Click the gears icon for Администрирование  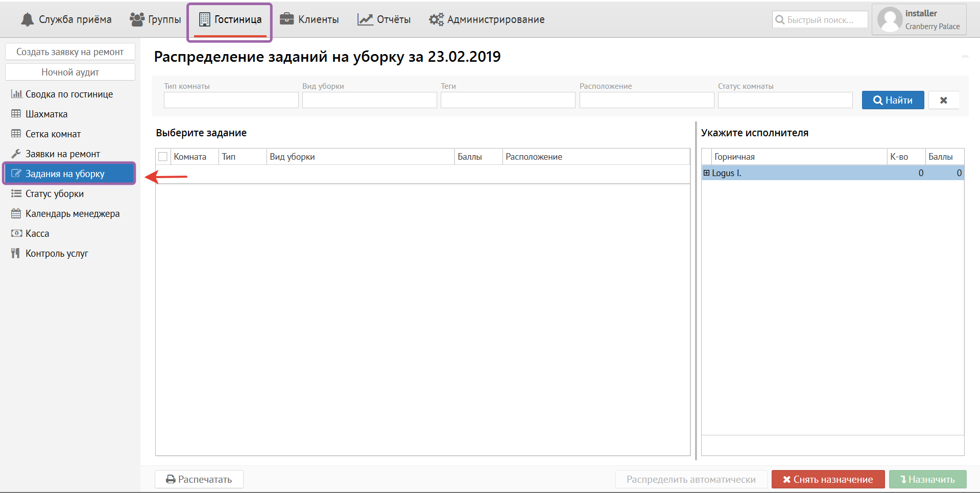pyautogui.click(x=436, y=19)
